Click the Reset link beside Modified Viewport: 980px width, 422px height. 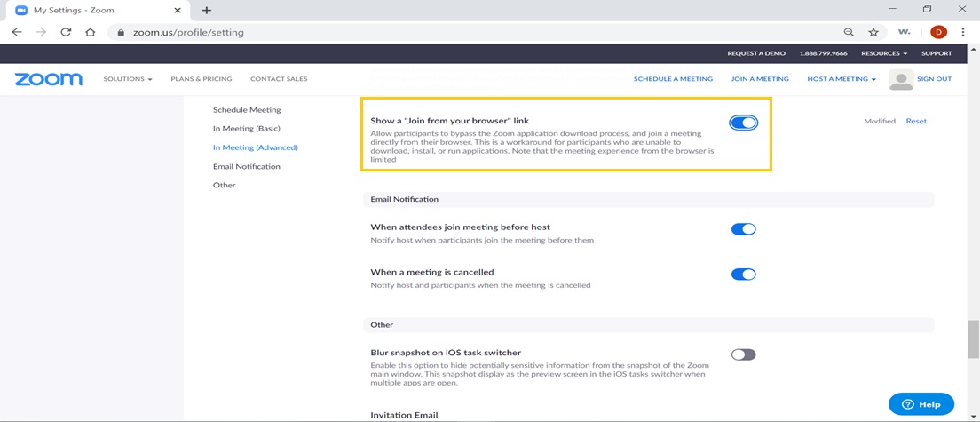[x=915, y=121]
